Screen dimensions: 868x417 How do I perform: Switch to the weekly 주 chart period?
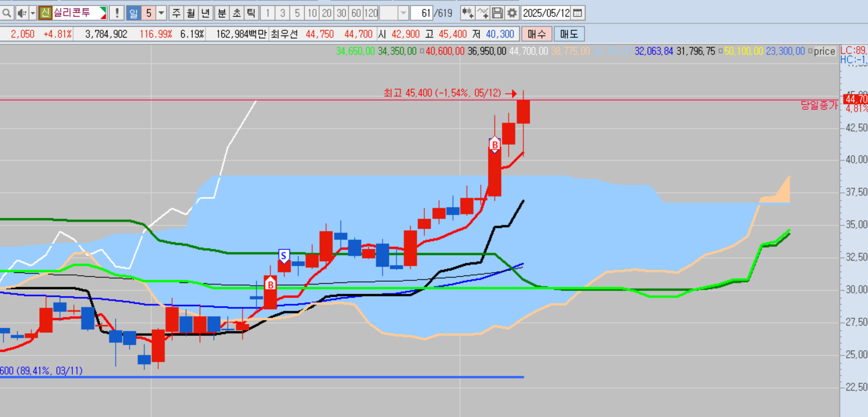[176, 13]
